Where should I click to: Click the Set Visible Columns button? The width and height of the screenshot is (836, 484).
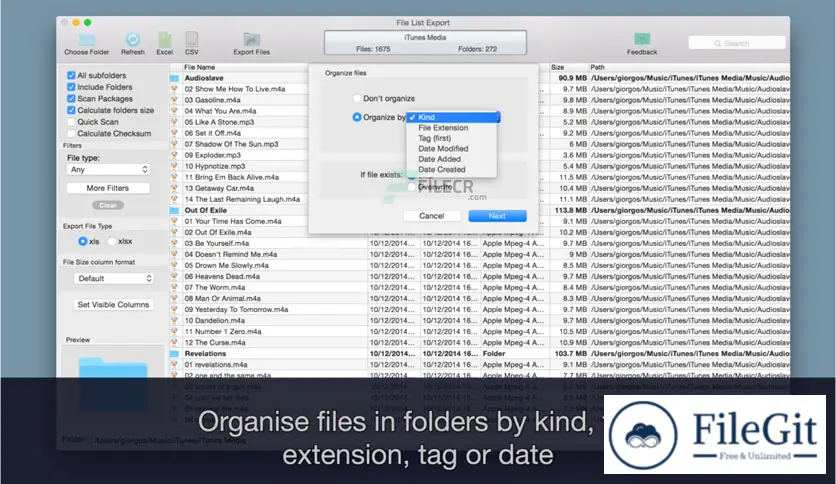tap(113, 304)
